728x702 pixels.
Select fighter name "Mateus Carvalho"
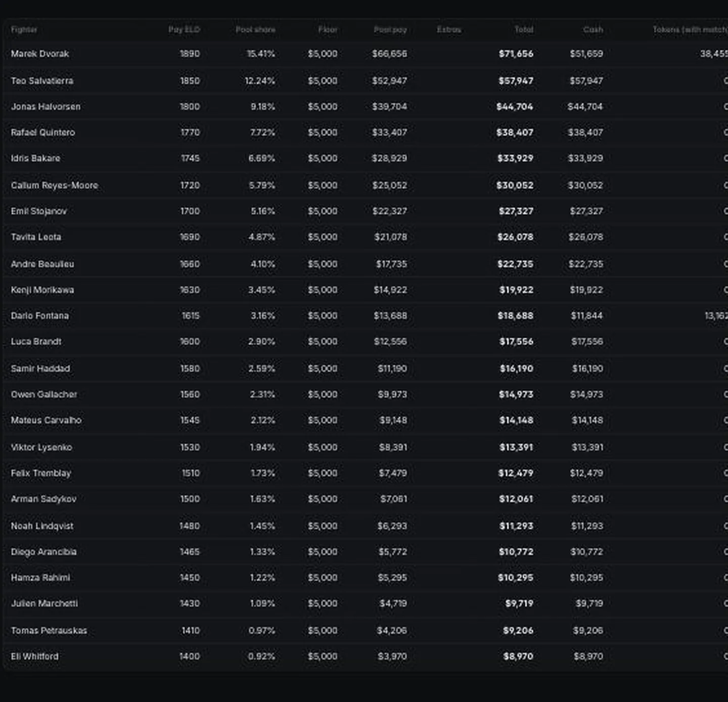(x=46, y=420)
